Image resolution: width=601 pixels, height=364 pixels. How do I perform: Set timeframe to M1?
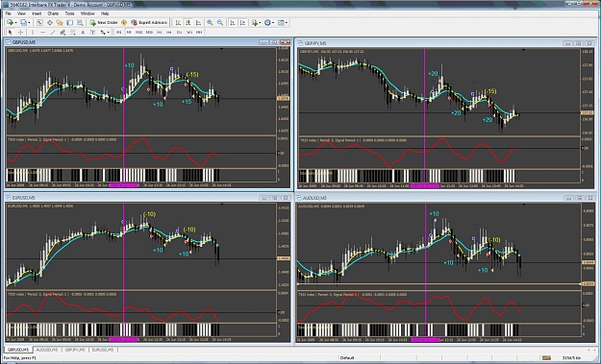tap(119, 32)
